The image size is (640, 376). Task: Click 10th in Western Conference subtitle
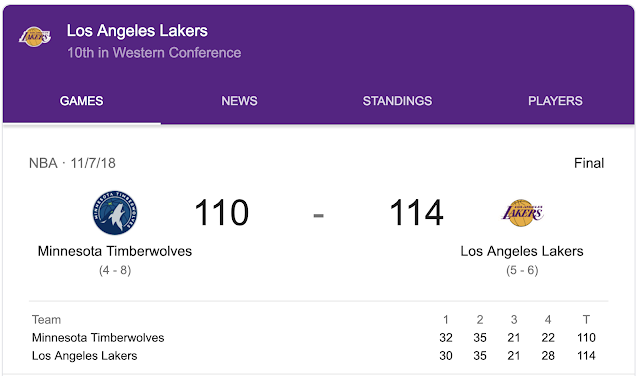[x=154, y=53]
